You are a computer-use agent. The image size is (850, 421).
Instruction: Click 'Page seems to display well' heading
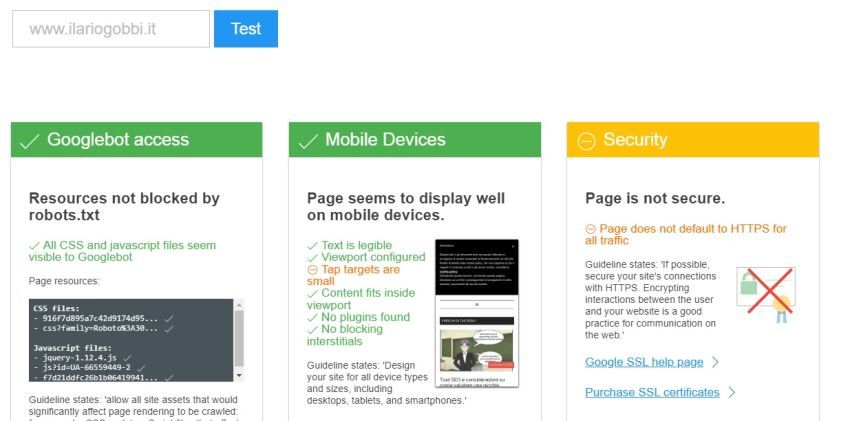406,206
